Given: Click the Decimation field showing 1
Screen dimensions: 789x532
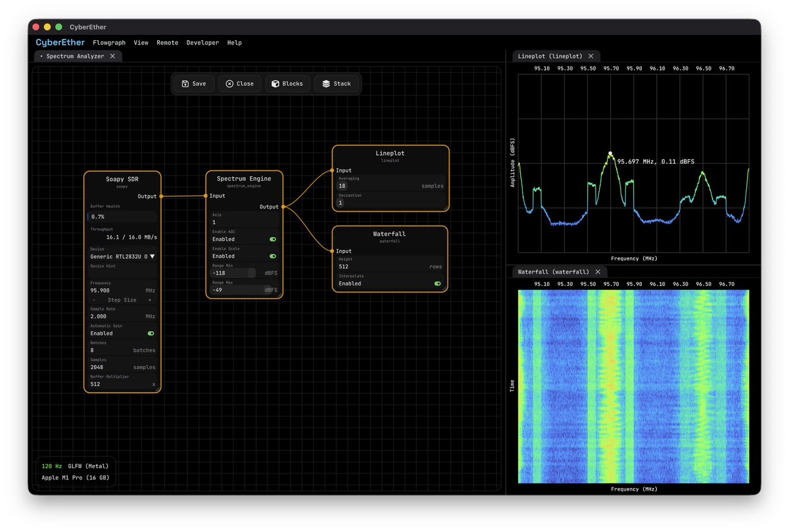Looking at the screenshot, I should (391, 203).
